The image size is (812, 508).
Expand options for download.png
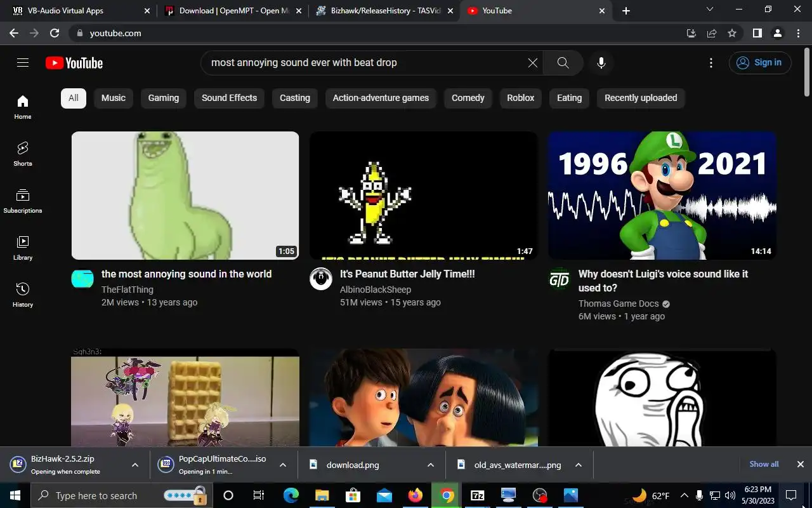[x=431, y=465]
